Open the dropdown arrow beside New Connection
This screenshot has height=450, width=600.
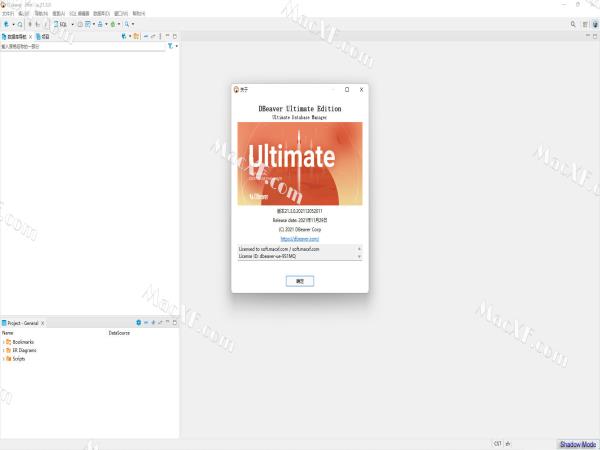click(x=13, y=24)
